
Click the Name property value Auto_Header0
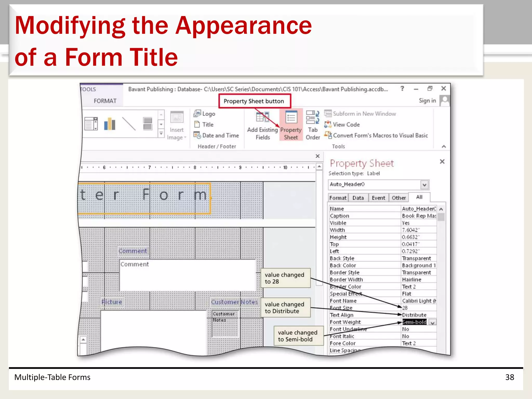pyautogui.click(x=419, y=209)
